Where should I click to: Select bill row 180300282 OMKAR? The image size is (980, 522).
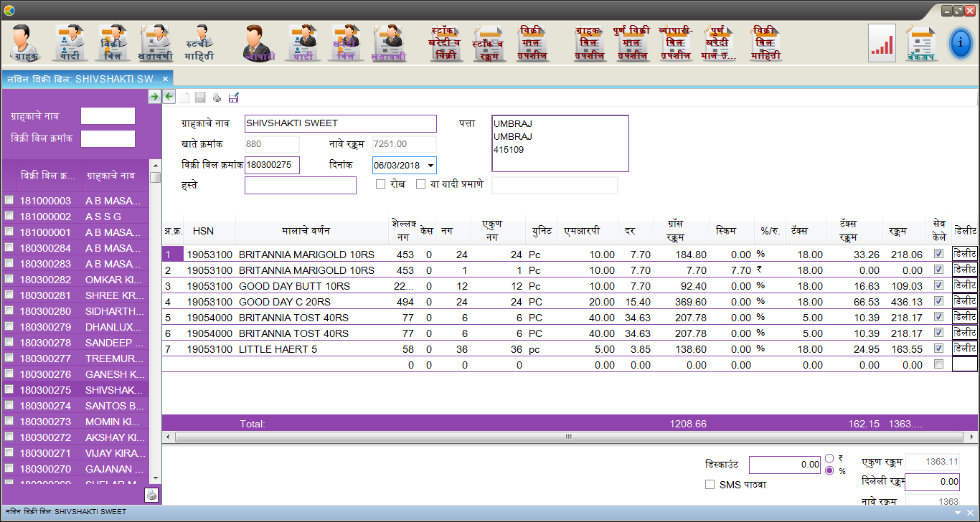click(74, 280)
